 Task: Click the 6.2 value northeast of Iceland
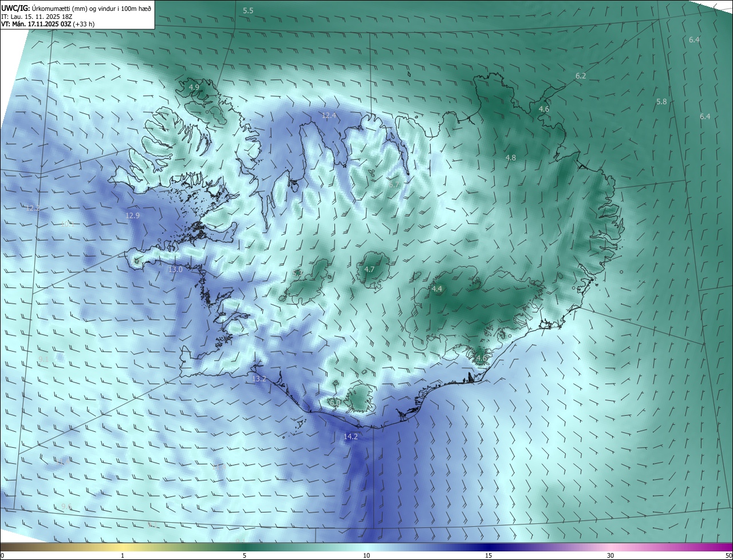pos(581,76)
